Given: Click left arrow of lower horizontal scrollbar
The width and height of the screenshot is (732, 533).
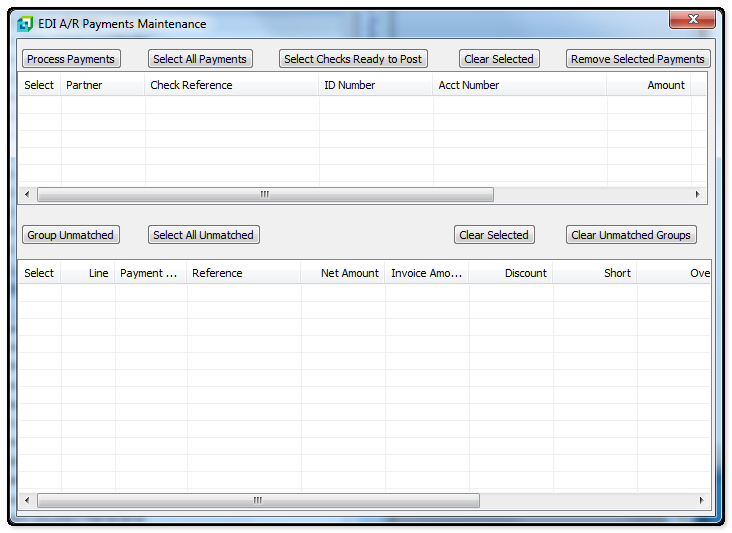Looking at the screenshot, I should [x=27, y=500].
